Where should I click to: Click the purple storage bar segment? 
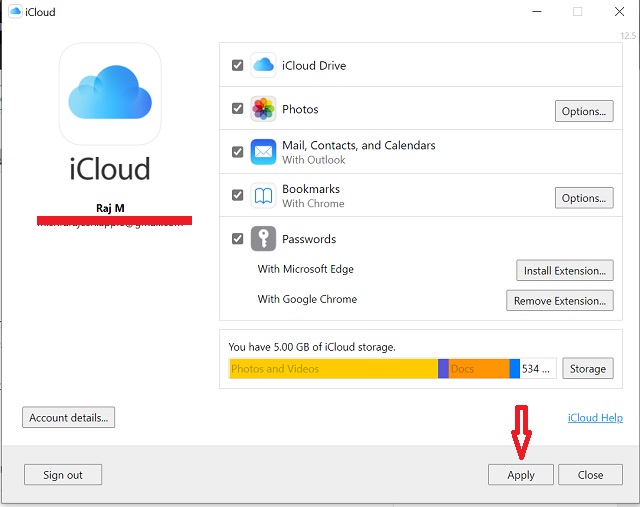[443, 369]
